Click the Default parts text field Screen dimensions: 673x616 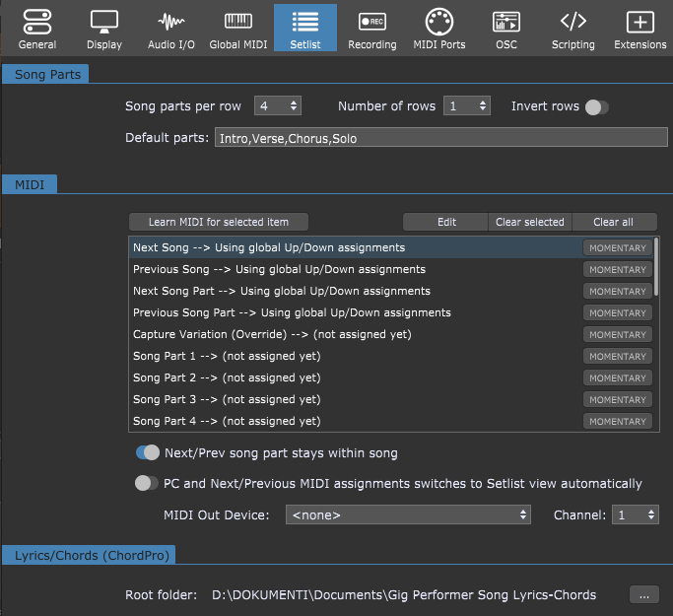(x=440, y=138)
